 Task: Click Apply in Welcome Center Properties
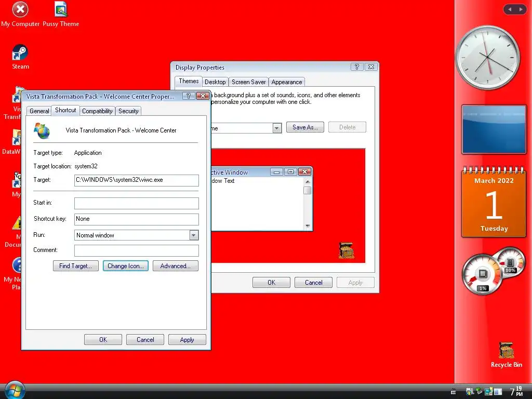187,340
